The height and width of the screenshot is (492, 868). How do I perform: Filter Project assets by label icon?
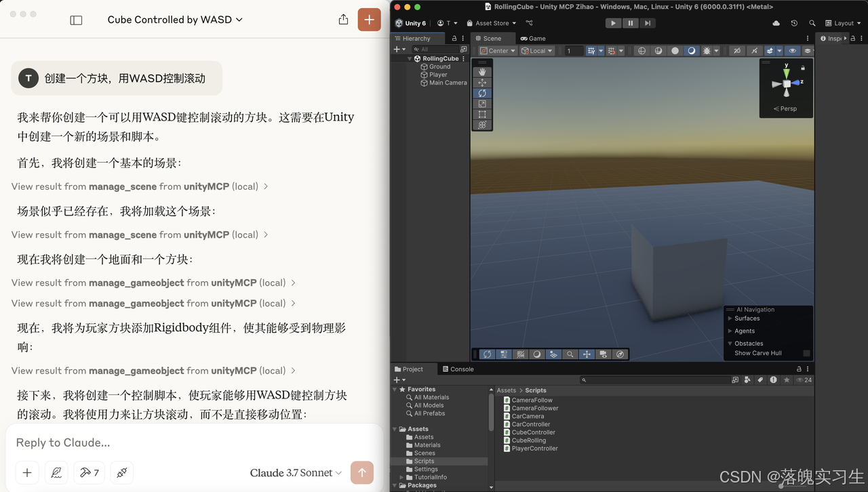pyautogui.click(x=760, y=380)
